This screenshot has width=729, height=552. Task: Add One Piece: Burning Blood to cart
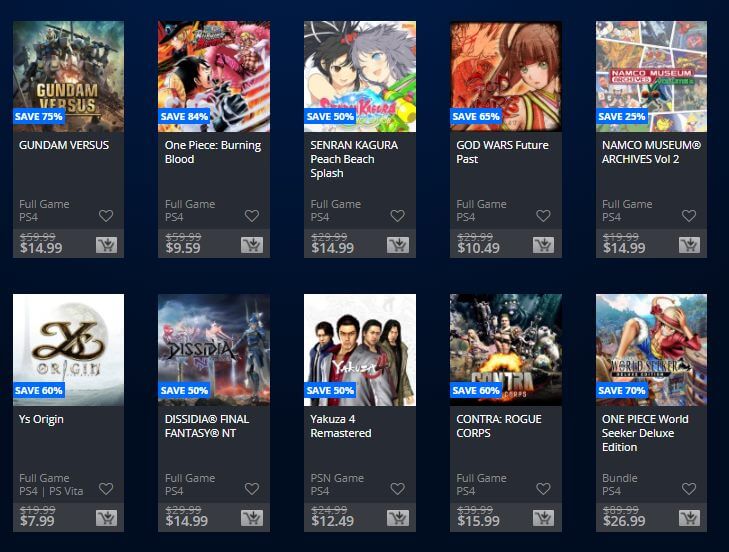pos(252,245)
